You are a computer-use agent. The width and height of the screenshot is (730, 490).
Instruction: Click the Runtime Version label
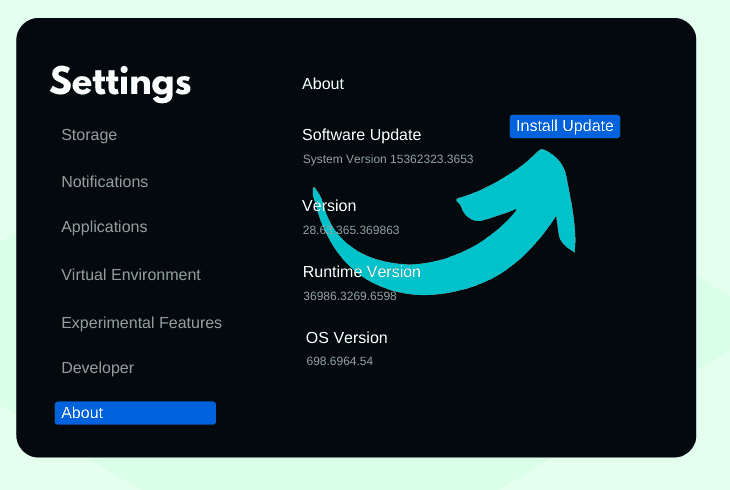click(362, 272)
